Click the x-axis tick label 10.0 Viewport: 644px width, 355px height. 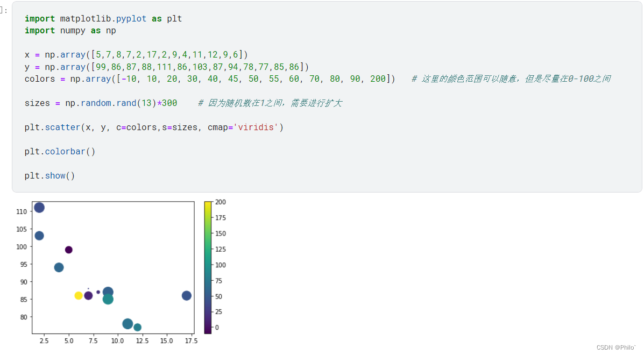click(117, 340)
